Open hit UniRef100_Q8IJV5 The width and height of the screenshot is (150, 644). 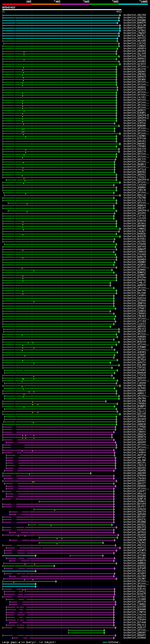coord(135,414)
